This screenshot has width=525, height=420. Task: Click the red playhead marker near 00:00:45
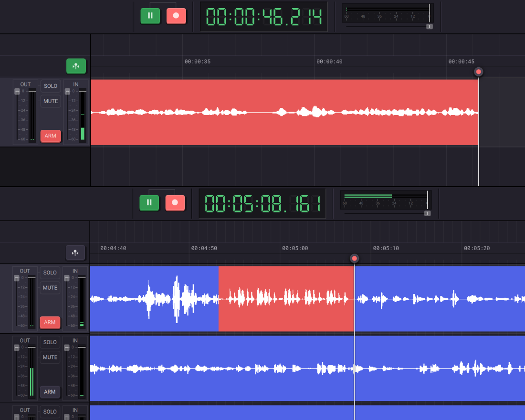point(479,72)
